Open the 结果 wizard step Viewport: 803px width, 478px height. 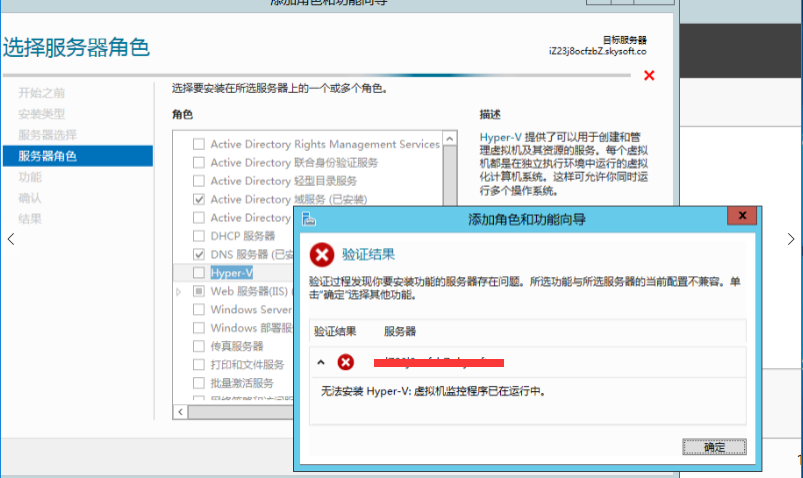[30, 219]
